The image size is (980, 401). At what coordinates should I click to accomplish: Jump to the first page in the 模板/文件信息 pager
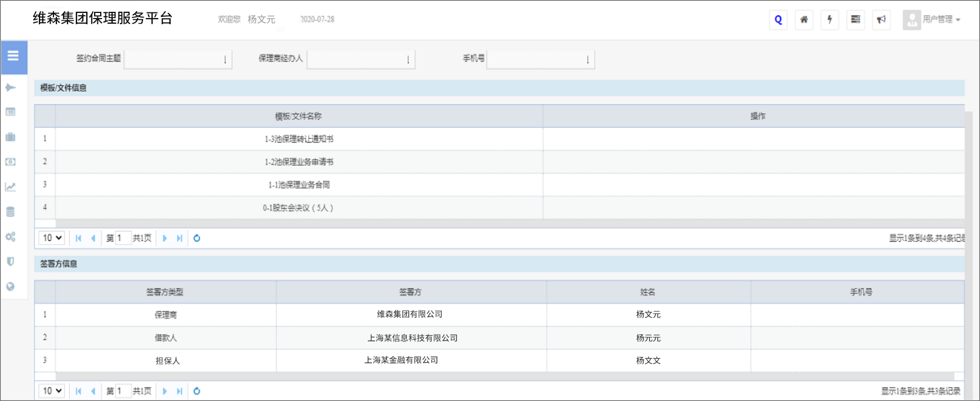click(x=78, y=238)
